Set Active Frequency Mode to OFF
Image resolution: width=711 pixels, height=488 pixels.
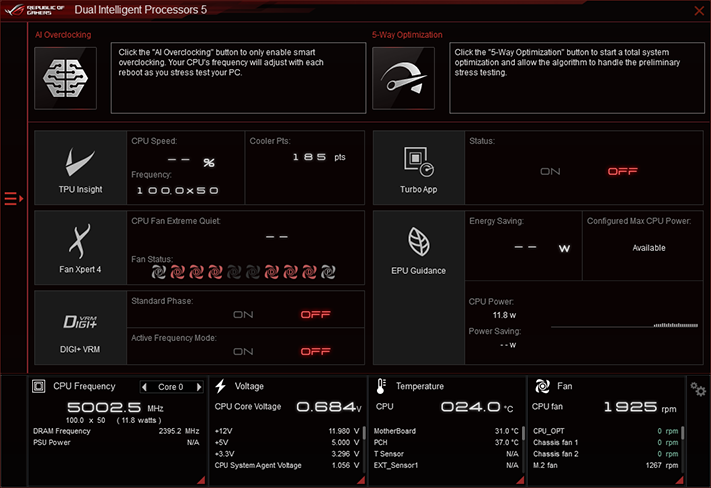[316, 351]
